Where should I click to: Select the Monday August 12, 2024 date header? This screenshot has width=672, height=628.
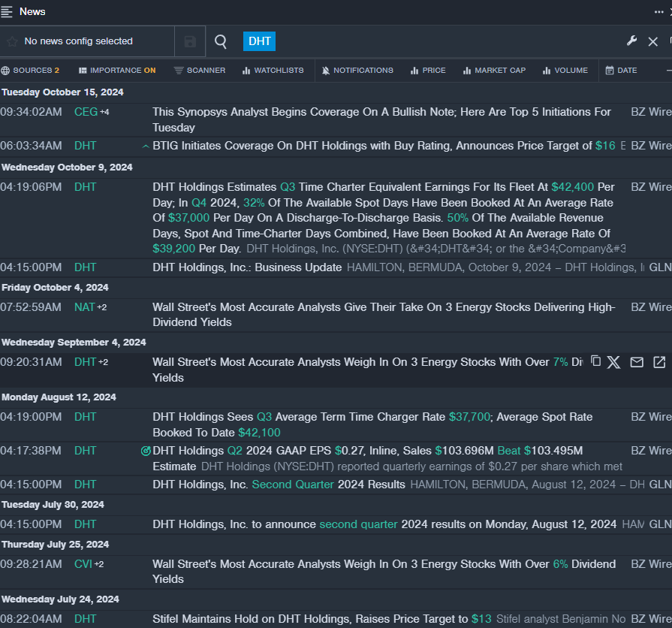coord(59,397)
